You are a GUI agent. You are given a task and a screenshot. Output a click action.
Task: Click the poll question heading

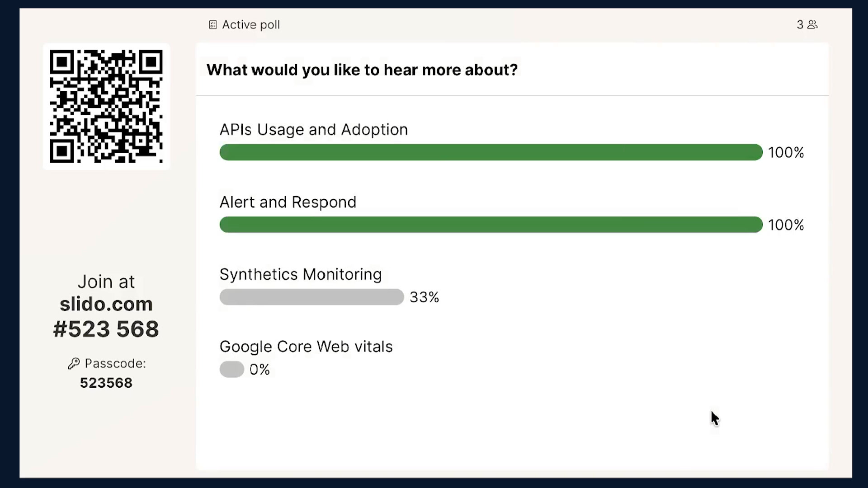pos(362,70)
